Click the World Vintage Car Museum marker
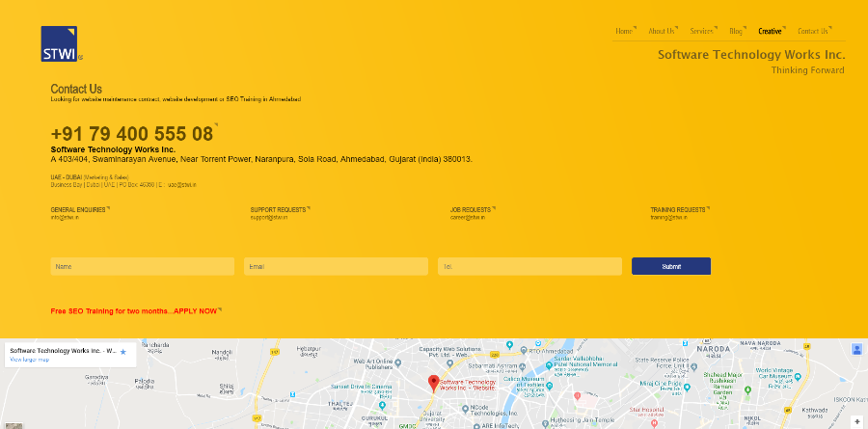The width and height of the screenshot is (868, 429). 798,376
